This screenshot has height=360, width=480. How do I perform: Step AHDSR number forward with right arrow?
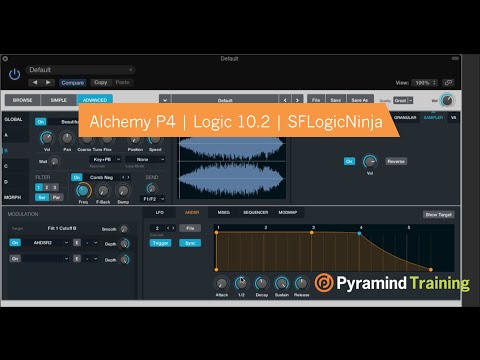tap(173, 228)
